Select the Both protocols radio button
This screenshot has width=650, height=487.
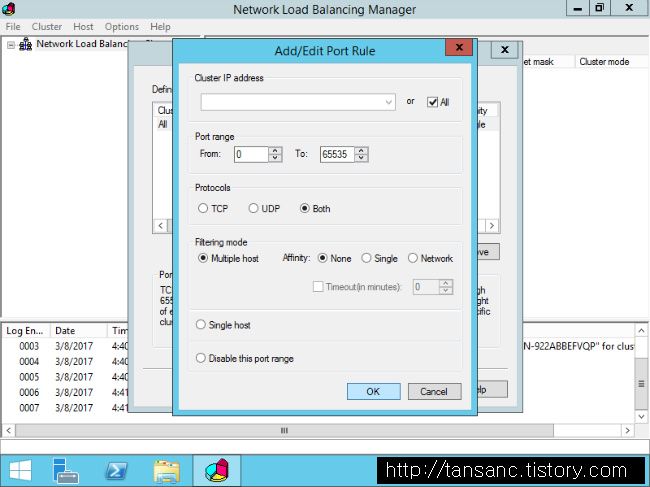coord(304,208)
